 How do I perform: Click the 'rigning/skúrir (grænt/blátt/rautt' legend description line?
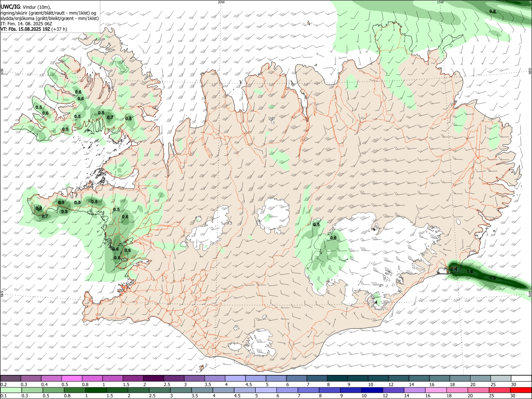(47, 13)
